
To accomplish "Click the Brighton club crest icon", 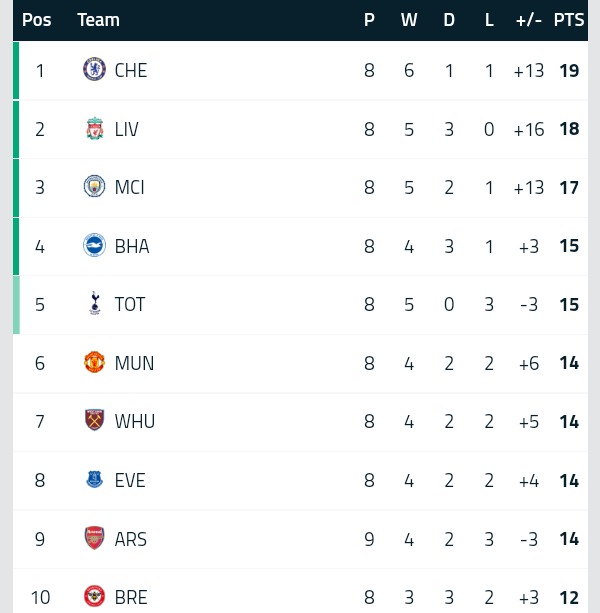I will (94, 246).
